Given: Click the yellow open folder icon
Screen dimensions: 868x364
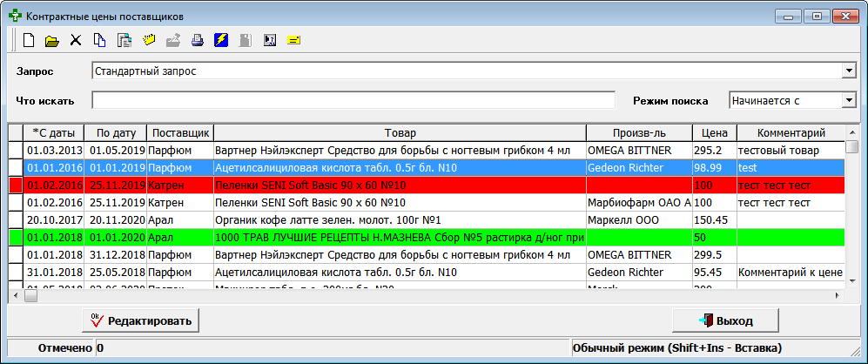Looking at the screenshot, I should tap(52, 40).
